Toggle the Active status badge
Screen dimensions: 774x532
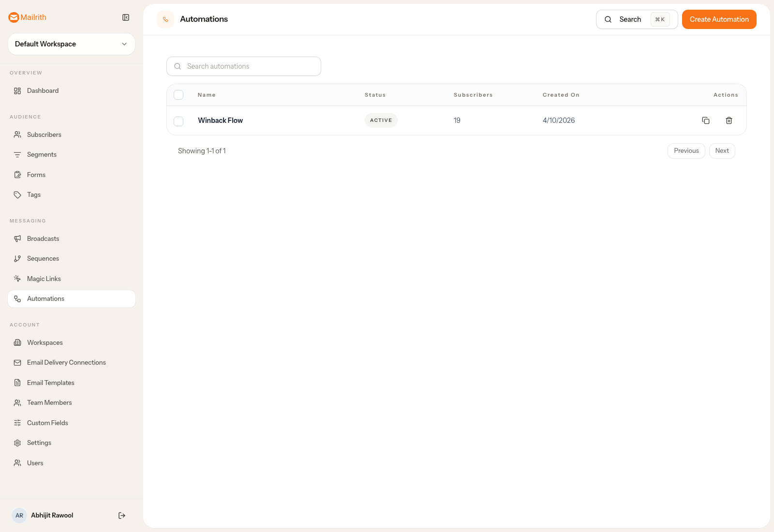point(381,120)
